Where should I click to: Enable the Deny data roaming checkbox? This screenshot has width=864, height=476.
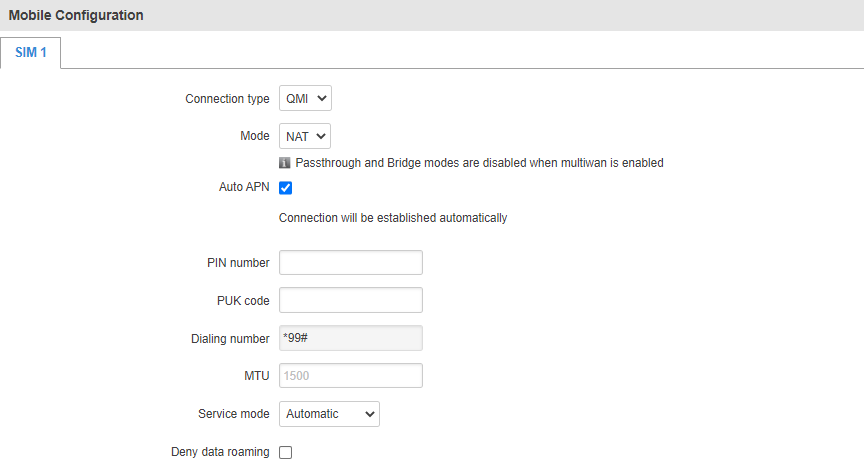click(285, 452)
